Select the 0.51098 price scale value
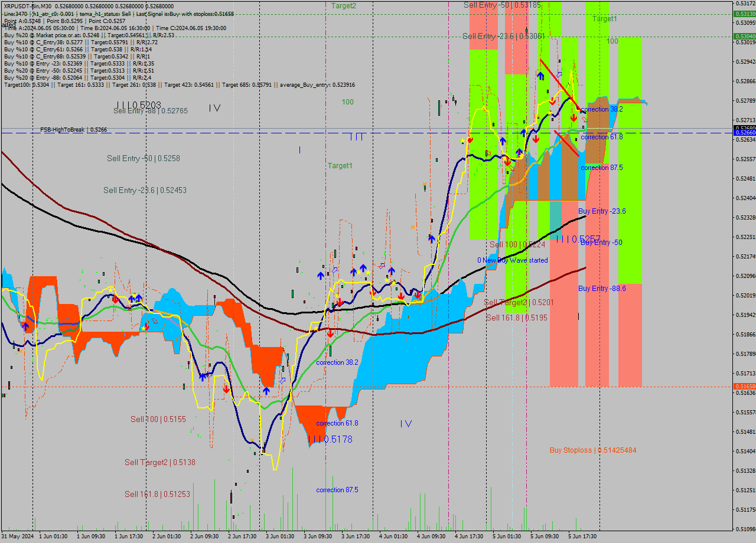 tap(746, 529)
